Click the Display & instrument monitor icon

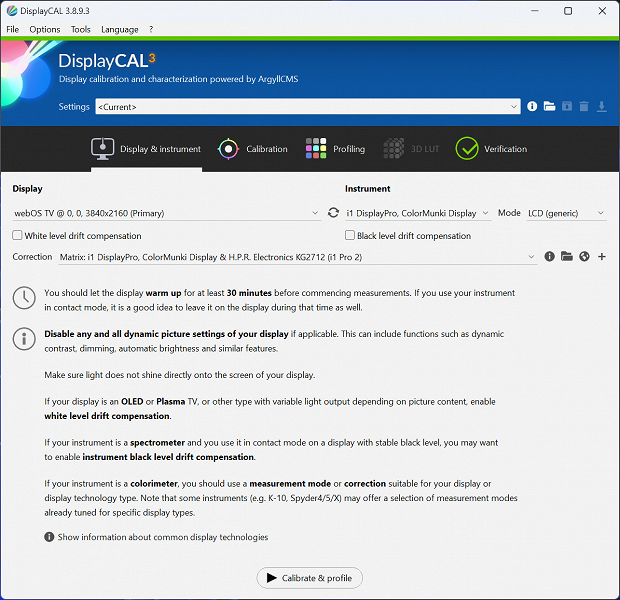pyautogui.click(x=102, y=149)
